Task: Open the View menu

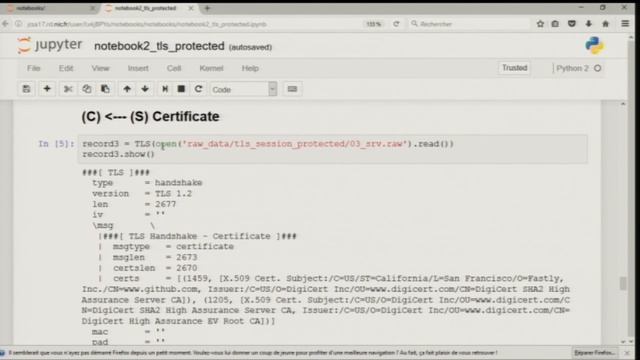Action: coord(100,68)
